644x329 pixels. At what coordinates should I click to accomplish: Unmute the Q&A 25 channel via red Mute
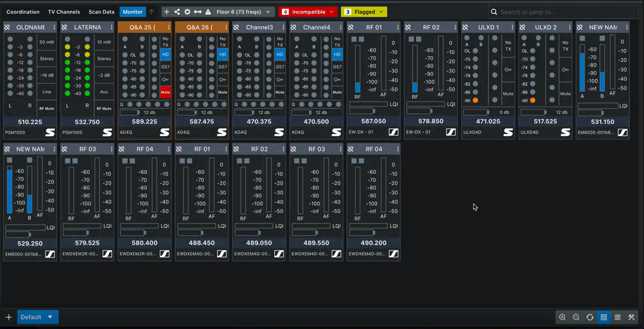[x=165, y=92]
